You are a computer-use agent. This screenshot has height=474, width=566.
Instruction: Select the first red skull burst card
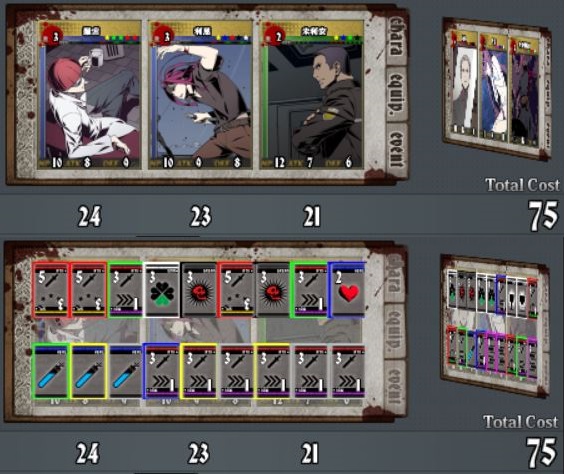click(x=199, y=290)
